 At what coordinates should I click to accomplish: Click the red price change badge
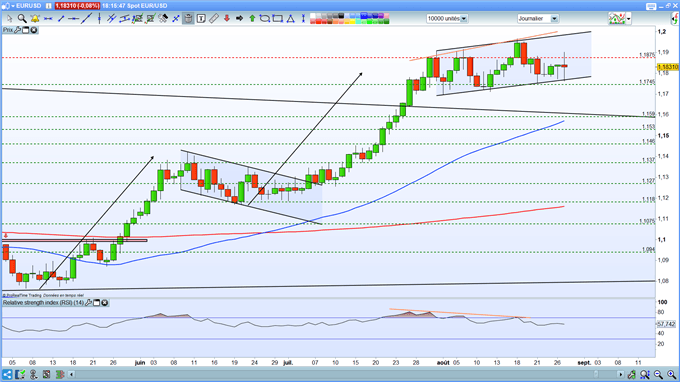click(78, 6)
